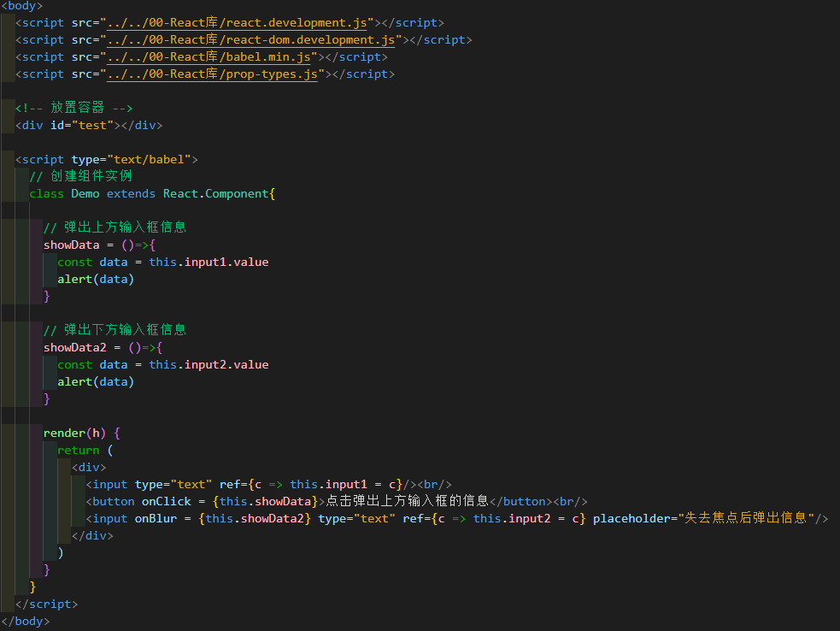840x631 pixels.
Task: Click the onClick attribute on button
Action: pos(166,501)
